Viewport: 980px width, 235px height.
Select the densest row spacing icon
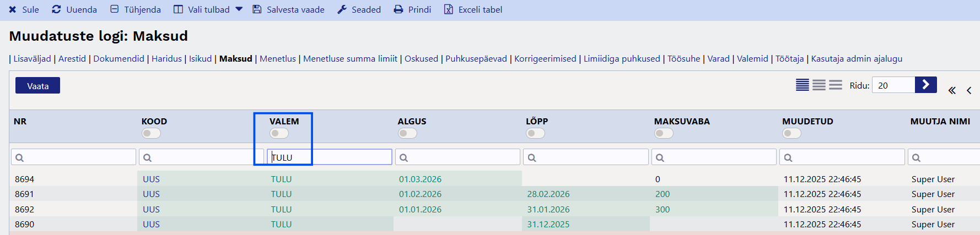(x=802, y=85)
